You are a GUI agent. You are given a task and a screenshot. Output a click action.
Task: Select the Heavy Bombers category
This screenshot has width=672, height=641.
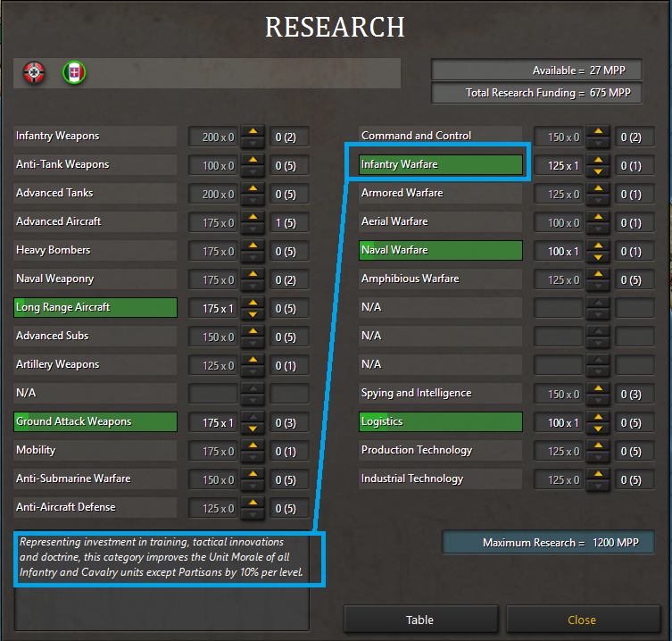point(95,250)
